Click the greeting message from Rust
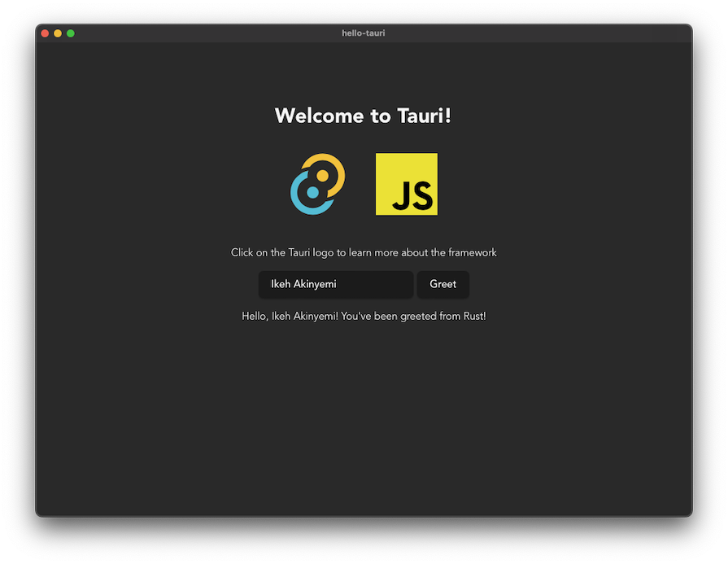The width and height of the screenshot is (728, 564). tap(364, 316)
